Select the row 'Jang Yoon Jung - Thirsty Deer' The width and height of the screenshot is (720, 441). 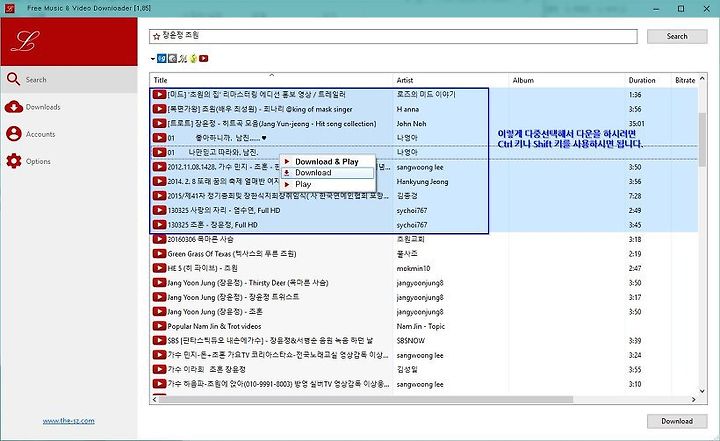pos(424,283)
